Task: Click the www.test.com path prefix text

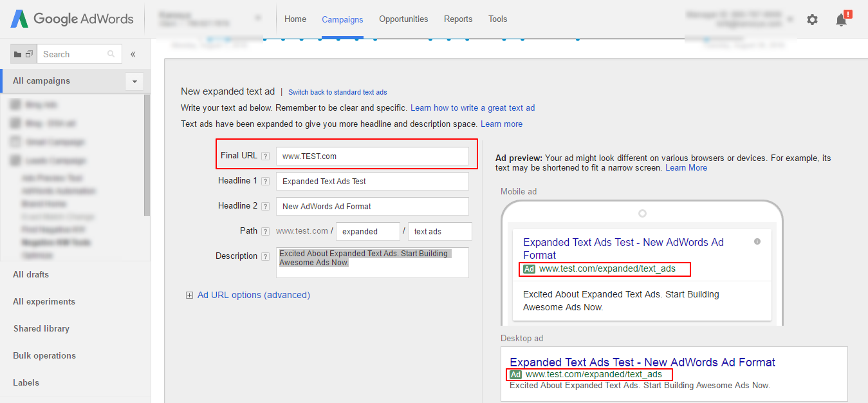Action: (x=302, y=230)
